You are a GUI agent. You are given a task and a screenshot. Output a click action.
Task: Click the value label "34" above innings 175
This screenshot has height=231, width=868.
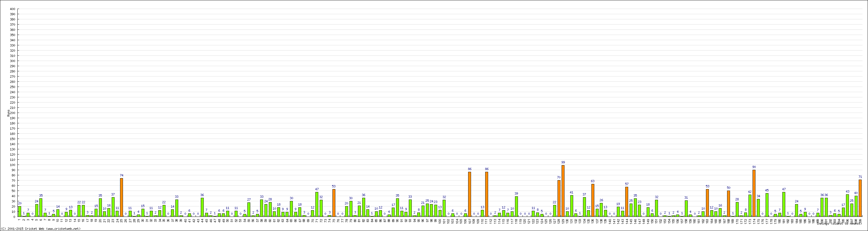[x=758, y=196]
